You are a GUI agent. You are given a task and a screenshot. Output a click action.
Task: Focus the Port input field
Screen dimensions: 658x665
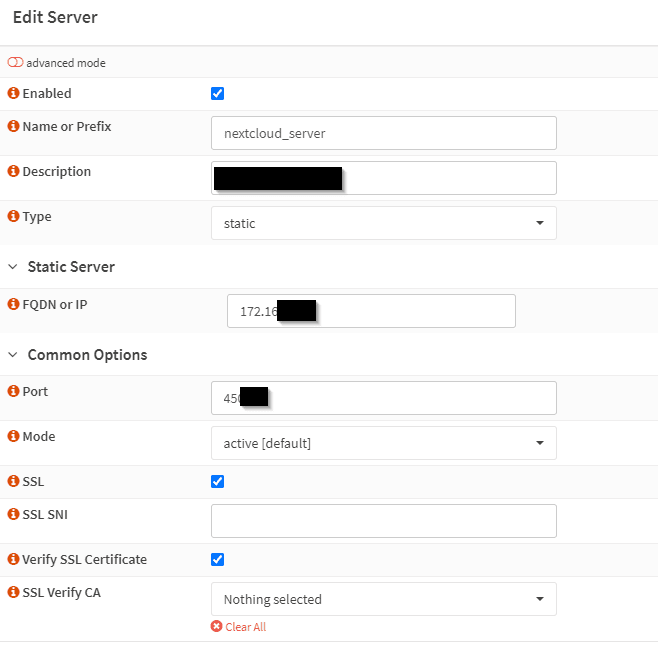tap(384, 398)
